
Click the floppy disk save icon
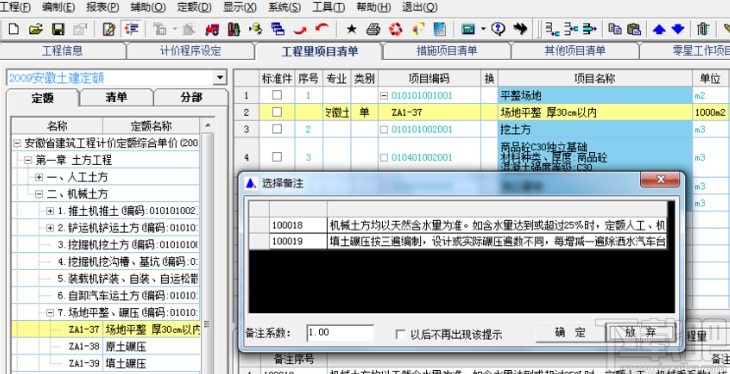(x=58, y=29)
